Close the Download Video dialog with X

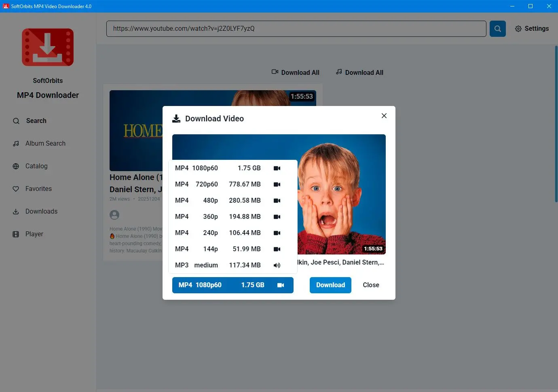click(x=384, y=116)
